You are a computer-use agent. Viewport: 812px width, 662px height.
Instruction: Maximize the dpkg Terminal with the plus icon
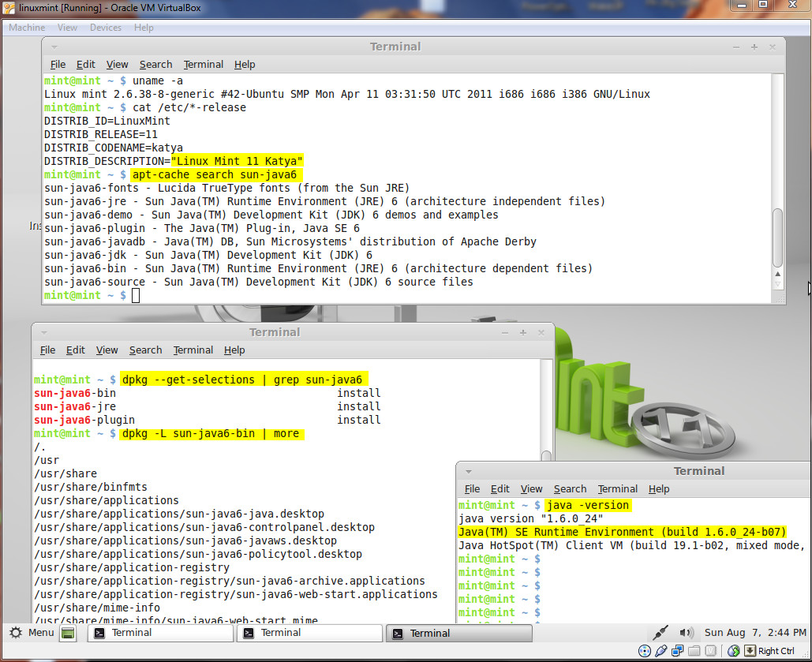523,332
